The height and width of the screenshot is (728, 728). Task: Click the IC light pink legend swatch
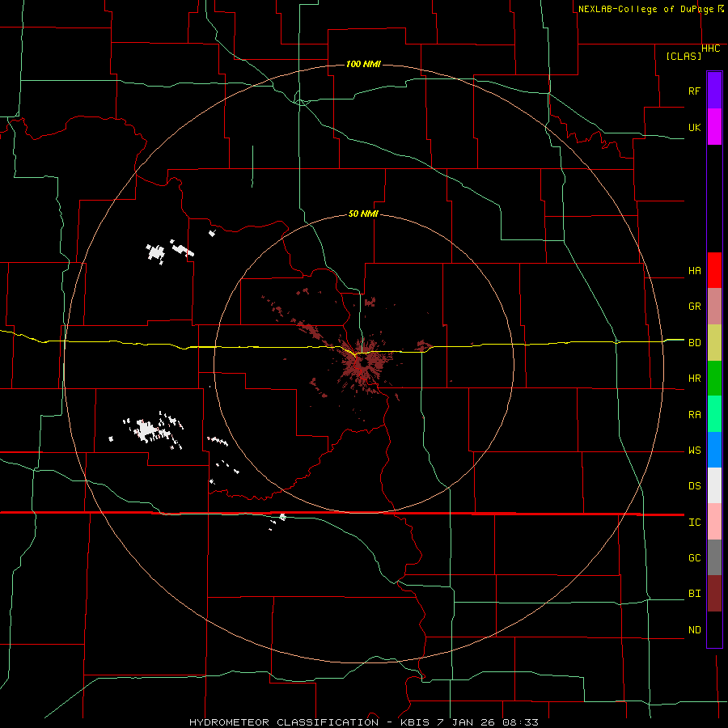click(x=714, y=522)
